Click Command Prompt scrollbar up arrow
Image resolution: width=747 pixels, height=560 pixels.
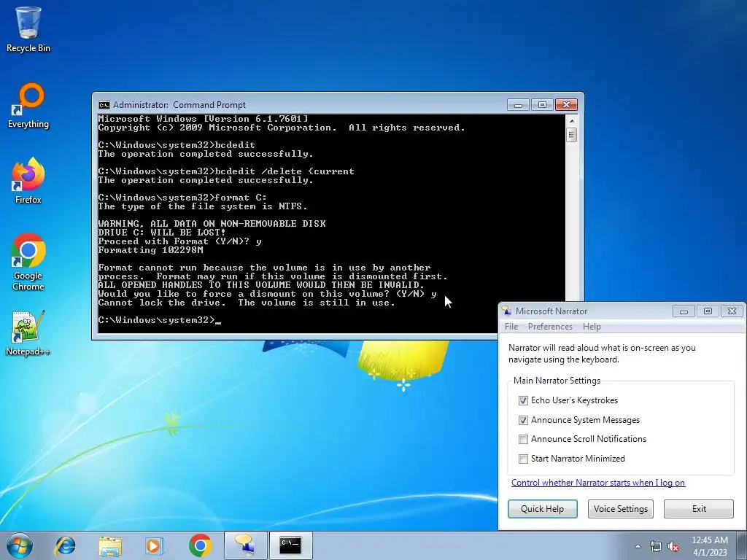pyautogui.click(x=572, y=121)
